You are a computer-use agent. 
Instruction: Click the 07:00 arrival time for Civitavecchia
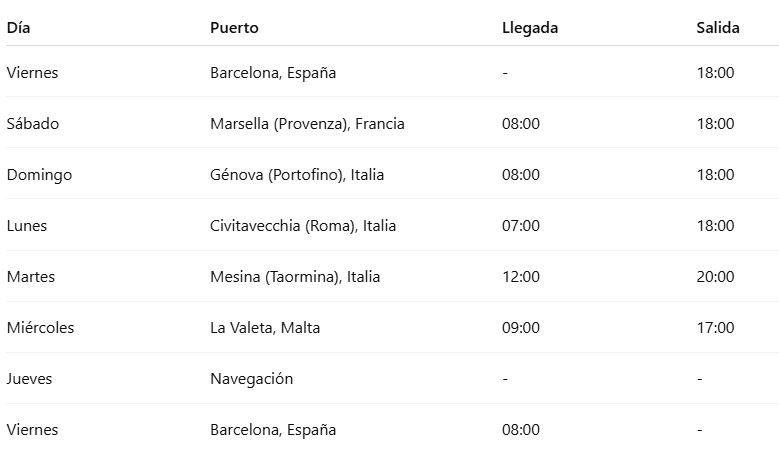[x=521, y=226]
